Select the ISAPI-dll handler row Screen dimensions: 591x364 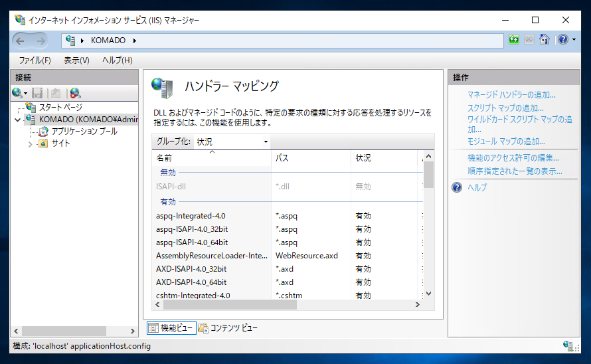[288, 187]
